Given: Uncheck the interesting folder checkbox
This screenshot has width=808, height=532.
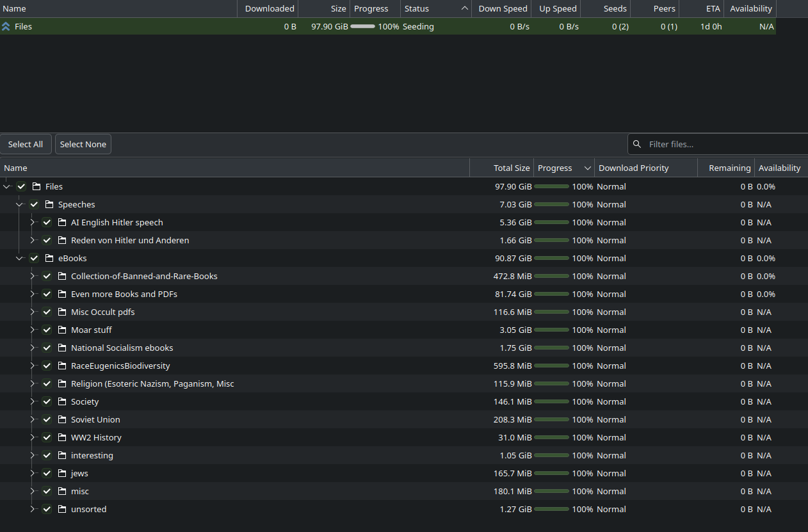Looking at the screenshot, I should pyautogui.click(x=47, y=455).
